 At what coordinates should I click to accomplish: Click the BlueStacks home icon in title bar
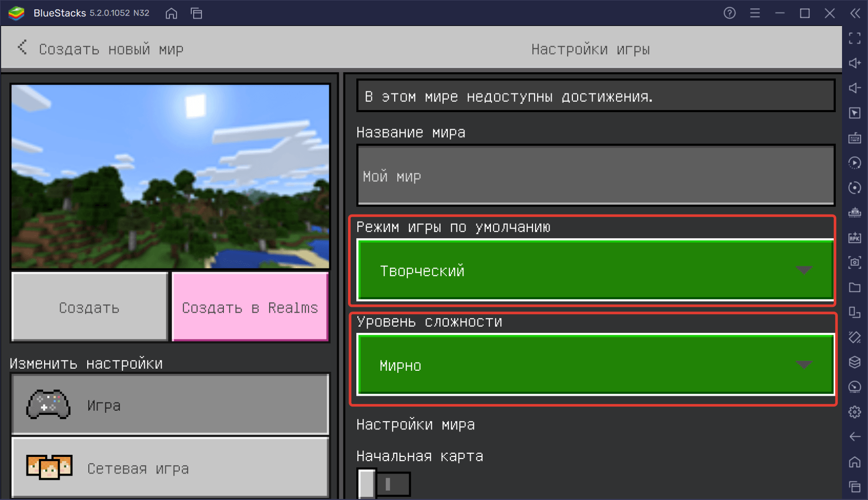[171, 13]
